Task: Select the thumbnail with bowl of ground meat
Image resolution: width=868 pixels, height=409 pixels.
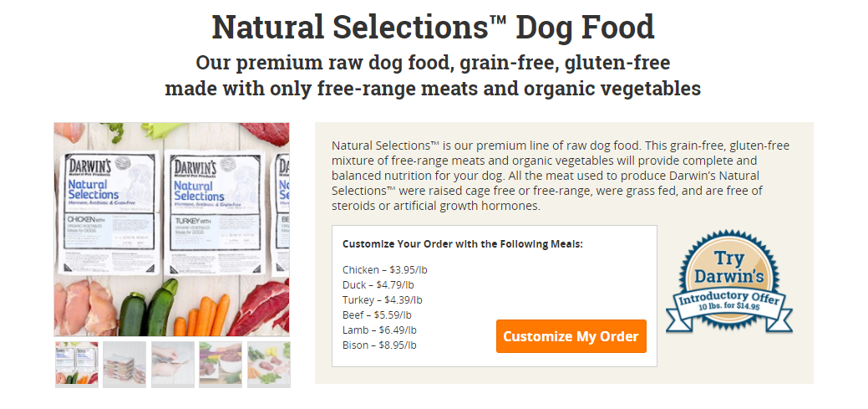Action: 221,364
